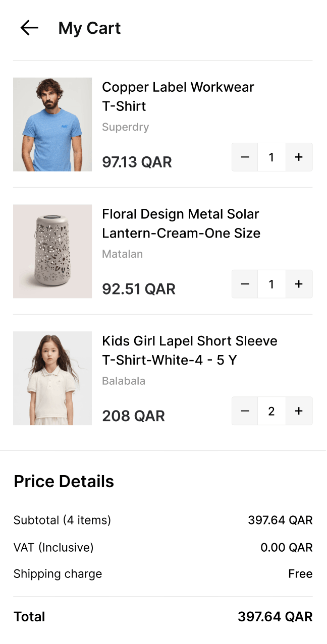Viewport: 327px width, 644px height.
Task: Tap the 397.64 QAR Total amount
Action: pos(275,616)
